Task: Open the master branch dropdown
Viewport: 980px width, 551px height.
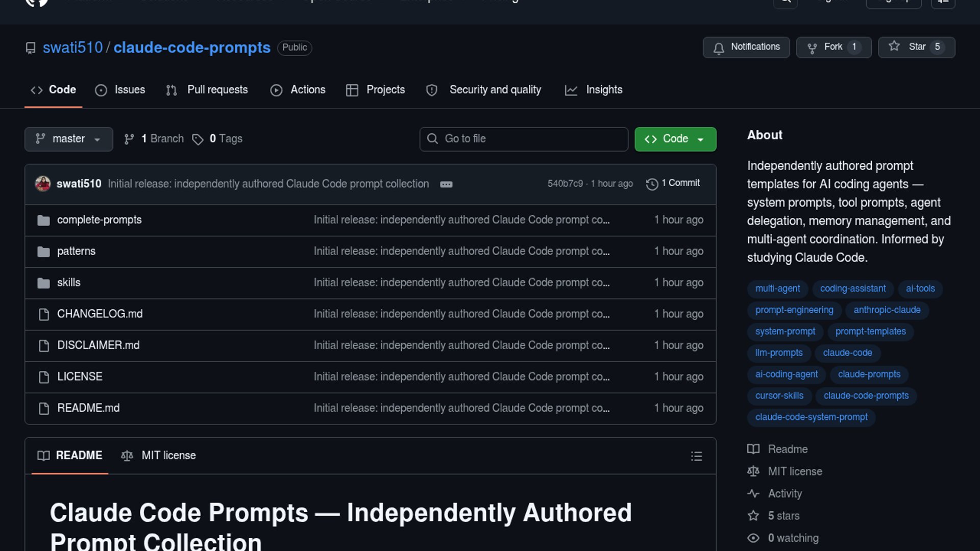Action: (68, 139)
